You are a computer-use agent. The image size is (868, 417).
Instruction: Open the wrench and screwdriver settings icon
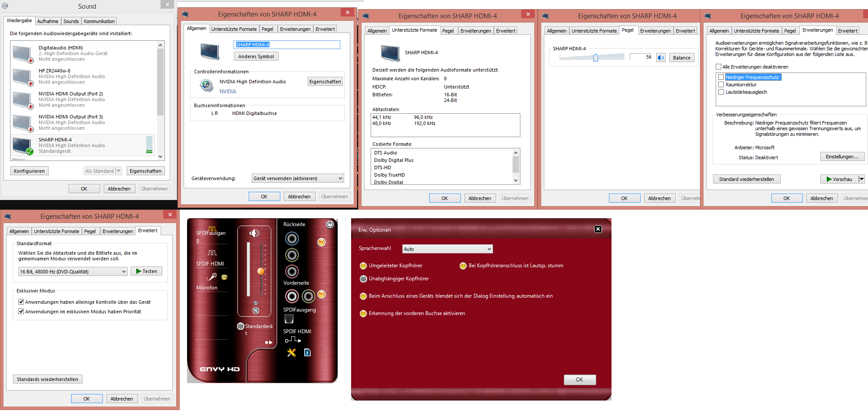pos(292,352)
